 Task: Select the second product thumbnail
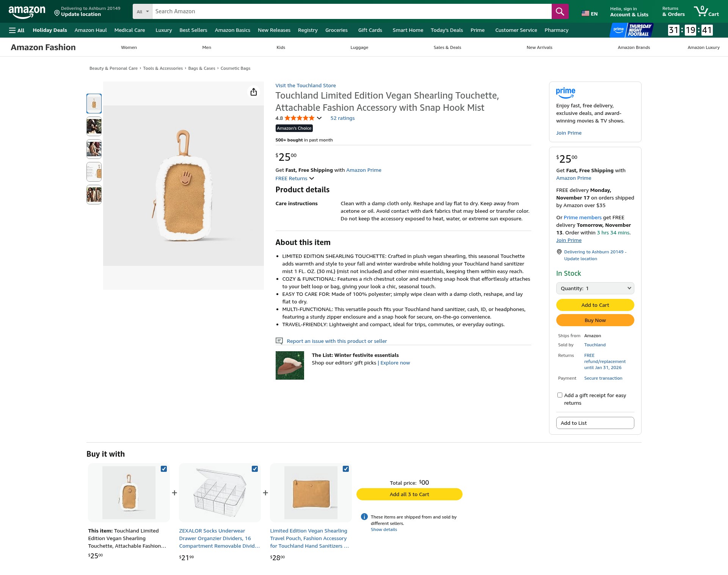(x=94, y=126)
